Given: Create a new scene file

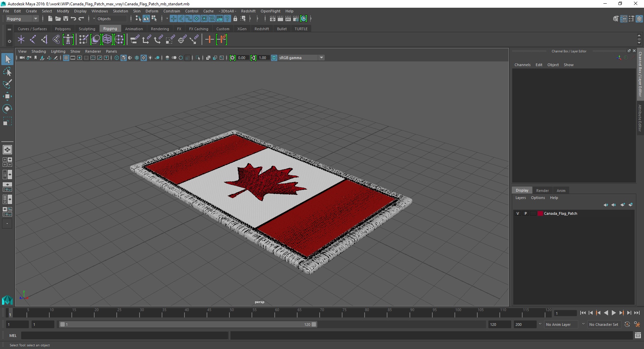Looking at the screenshot, I should pyautogui.click(x=50, y=19).
